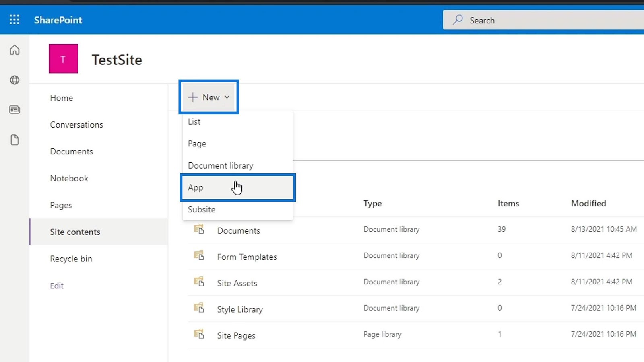Click the TestSite pink logo tile
The width and height of the screenshot is (644, 362).
point(63,59)
